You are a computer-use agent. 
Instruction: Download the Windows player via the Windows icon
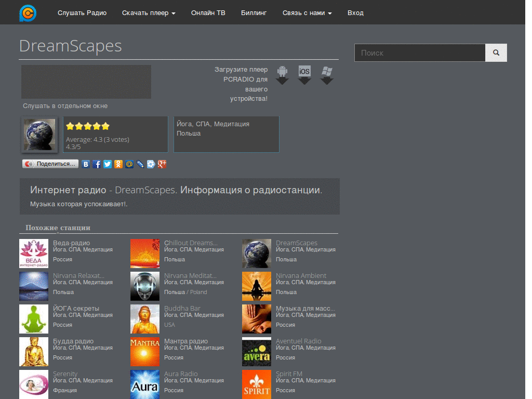click(x=327, y=75)
